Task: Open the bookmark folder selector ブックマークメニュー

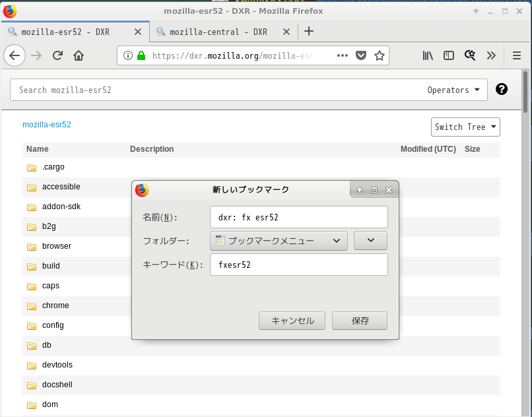Action: tap(279, 241)
